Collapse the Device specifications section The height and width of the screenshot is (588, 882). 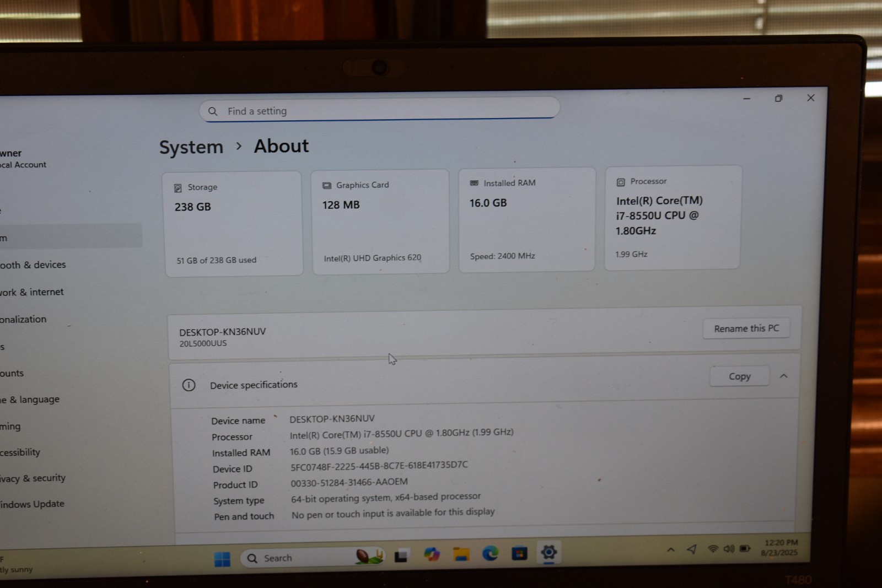tap(783, 376)
